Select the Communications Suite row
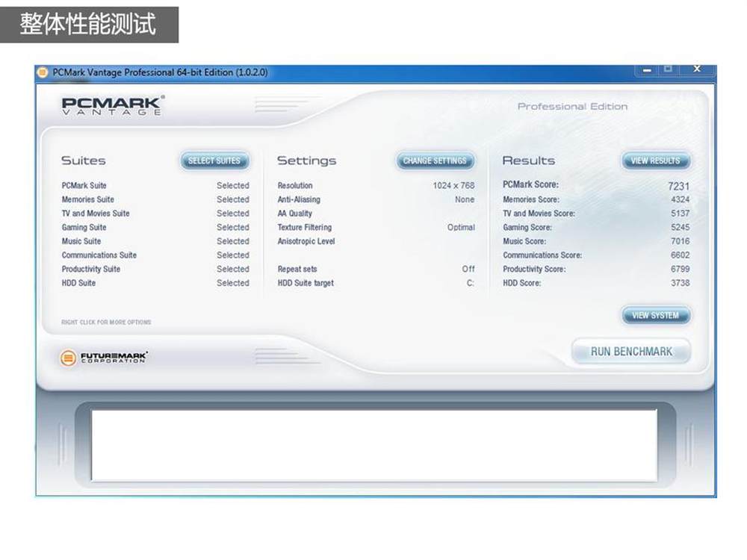This screenshot has height=560, width=747. (x=155, y=255)
